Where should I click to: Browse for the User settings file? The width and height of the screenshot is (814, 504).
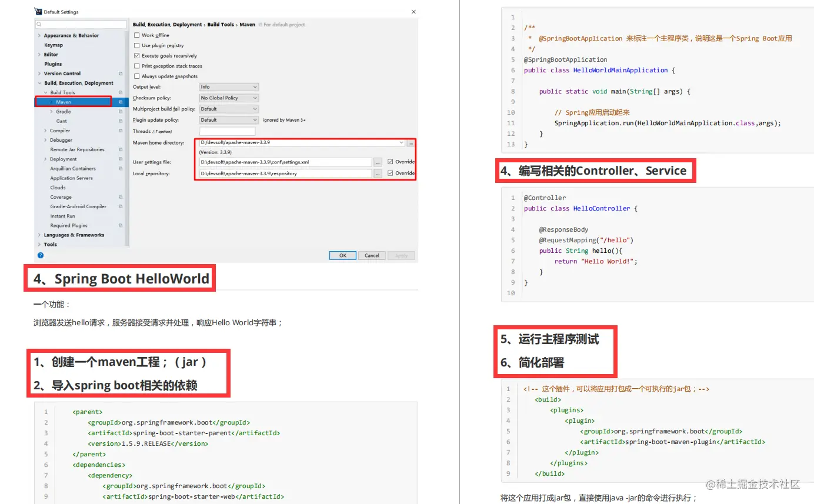click(x=378, y=162)
